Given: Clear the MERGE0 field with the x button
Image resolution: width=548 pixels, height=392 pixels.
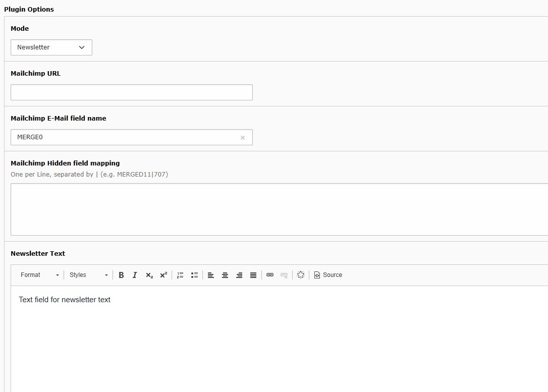Looking at the screenshot, I should pos(243,138).
